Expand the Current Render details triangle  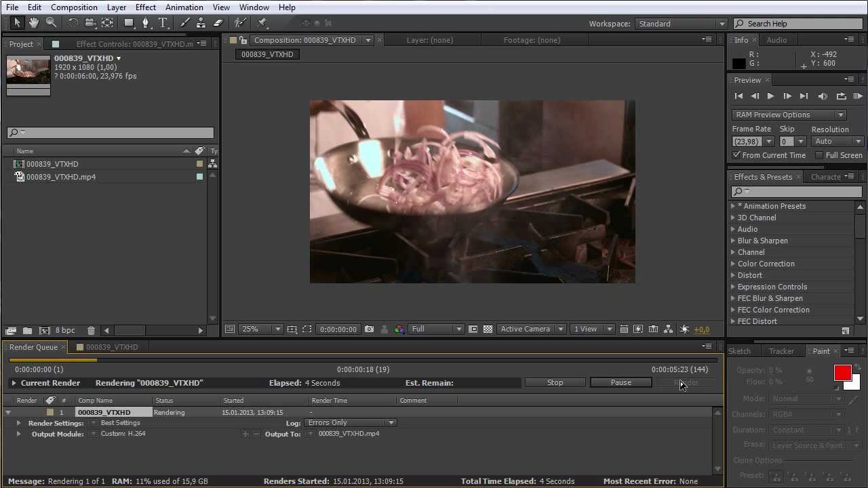coord(14,383)
